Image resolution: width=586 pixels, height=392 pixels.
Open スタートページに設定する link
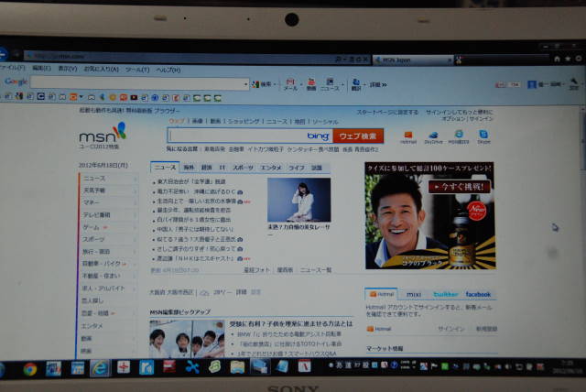(386, 112)
